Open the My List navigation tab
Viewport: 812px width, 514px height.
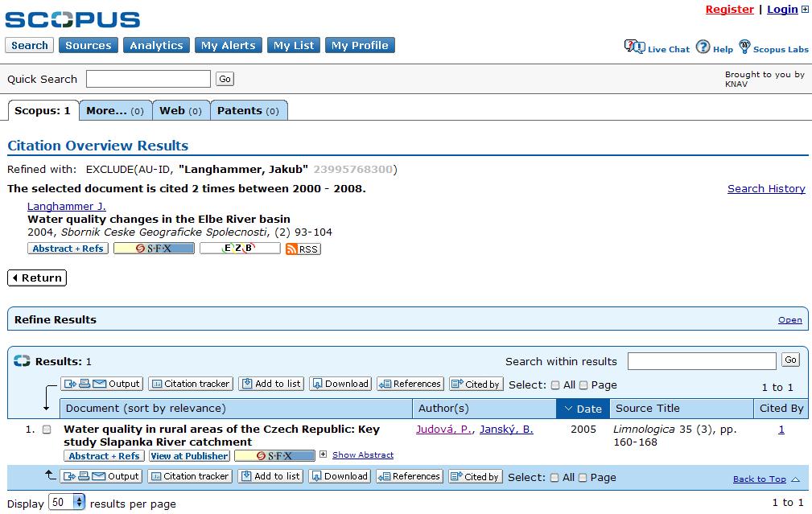[294, 46]
